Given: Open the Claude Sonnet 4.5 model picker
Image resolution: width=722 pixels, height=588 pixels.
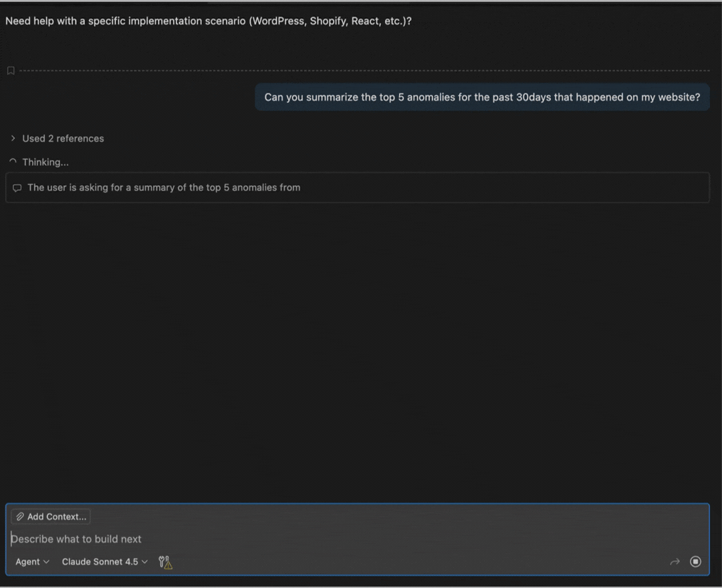Looking at the screenshot, I should coord(100,562).
